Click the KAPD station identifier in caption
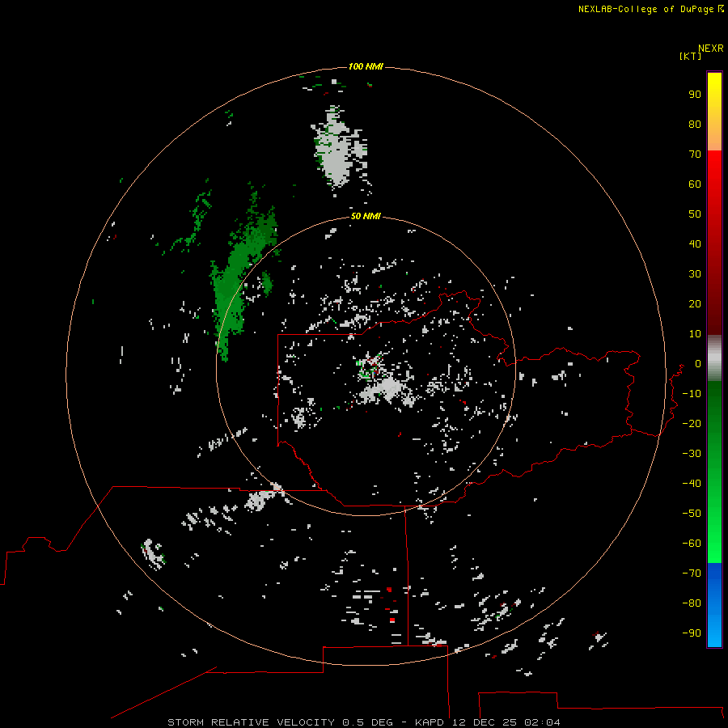Screen dimensions: 728x728 pos(430,722)
